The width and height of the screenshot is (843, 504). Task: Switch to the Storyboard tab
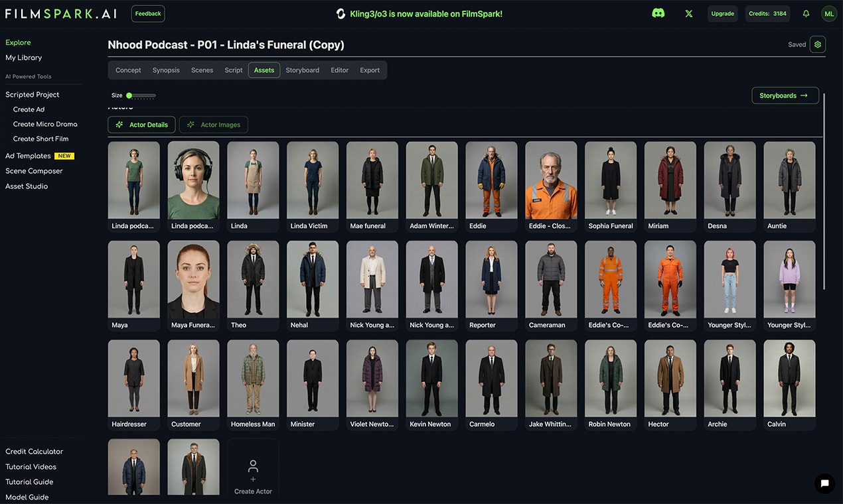coord(302,70)
